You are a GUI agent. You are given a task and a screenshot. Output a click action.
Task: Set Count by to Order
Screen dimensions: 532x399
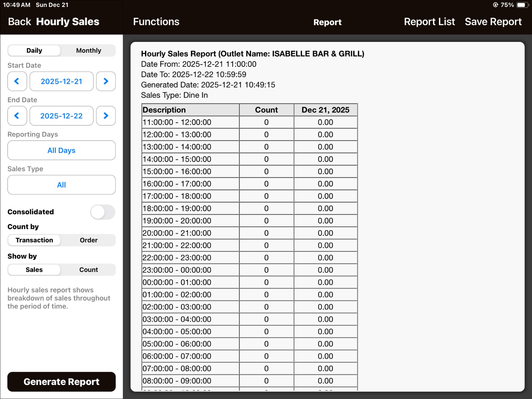tap(88, 240)
